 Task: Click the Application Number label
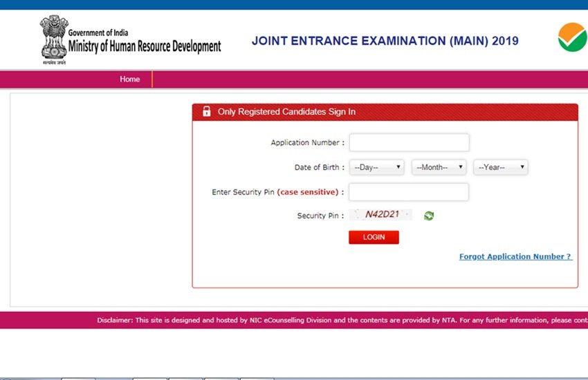(306, 143)
